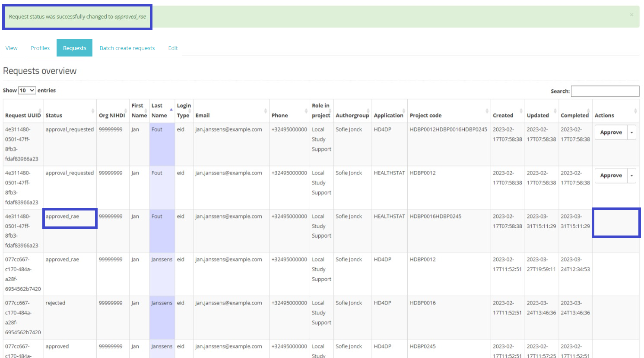Approve the HEALTHSTAT HDBP0012 request
This screenshot has height=358, width=644.
pyautogui.click(x=611, y=176)
